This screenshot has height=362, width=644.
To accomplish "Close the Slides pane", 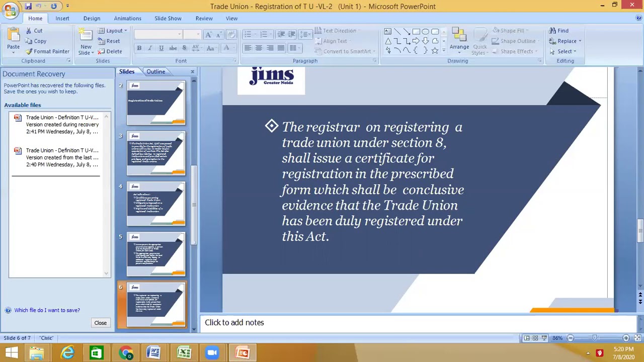I will click(x=192, y=72).
